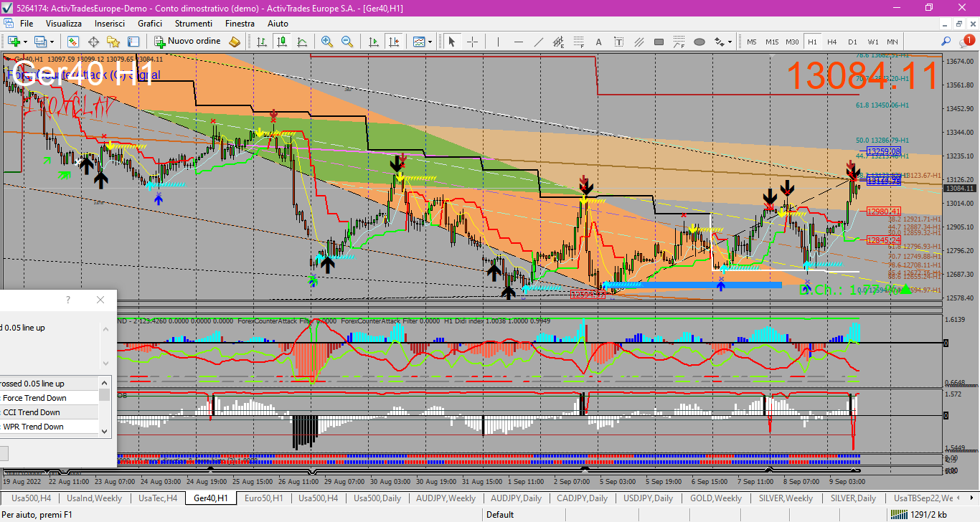Image resolution: width=980 pixels, height=522 pixels.
Task: Open the Aiuto menu
Action: 278,24
